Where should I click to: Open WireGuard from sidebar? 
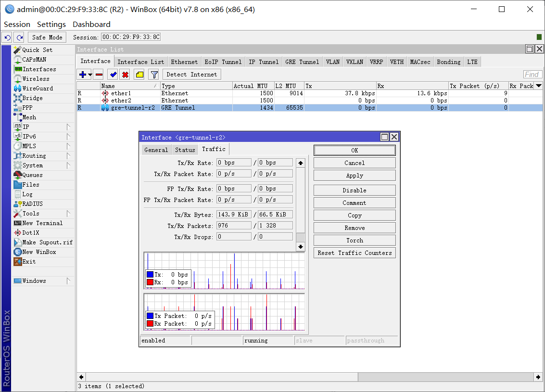(38, 89)
